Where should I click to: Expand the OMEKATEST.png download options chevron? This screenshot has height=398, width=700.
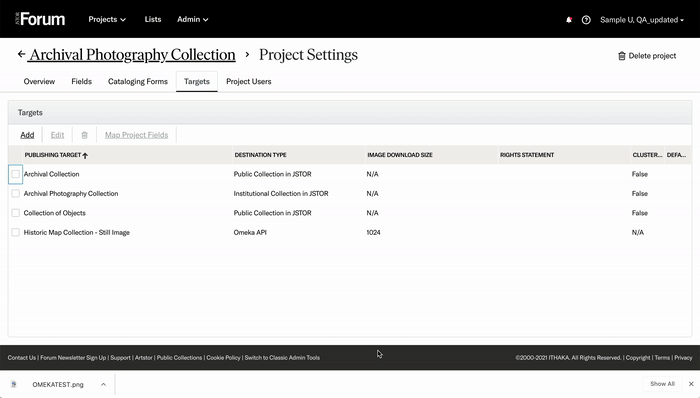click(103, 384)
